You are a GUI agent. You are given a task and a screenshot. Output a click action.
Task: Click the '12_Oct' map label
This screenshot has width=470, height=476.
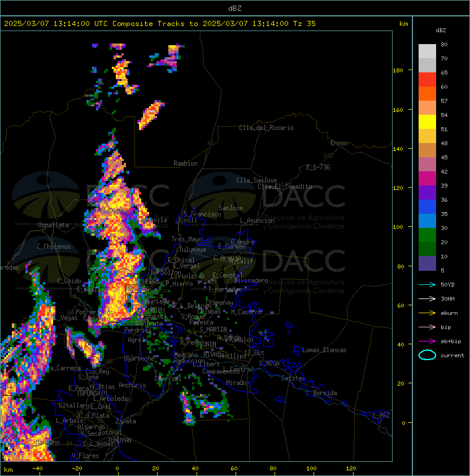[x=254, y=353]
